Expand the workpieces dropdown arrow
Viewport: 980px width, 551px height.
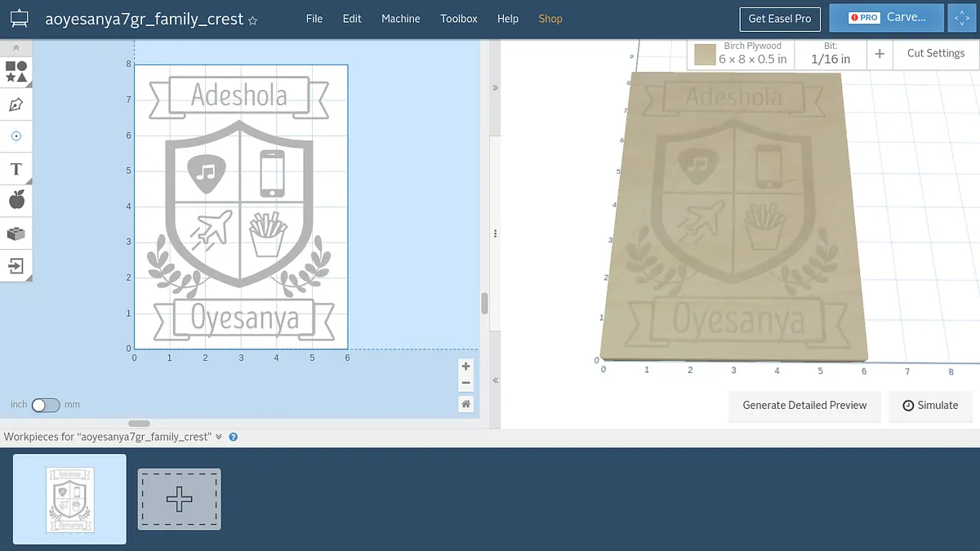tap(219, 437)
